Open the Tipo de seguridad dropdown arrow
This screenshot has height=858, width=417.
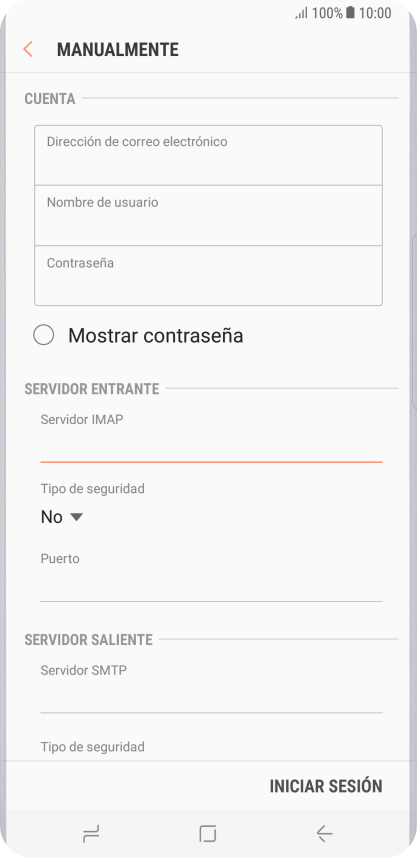pyautogui.click(x=77, y=517)
